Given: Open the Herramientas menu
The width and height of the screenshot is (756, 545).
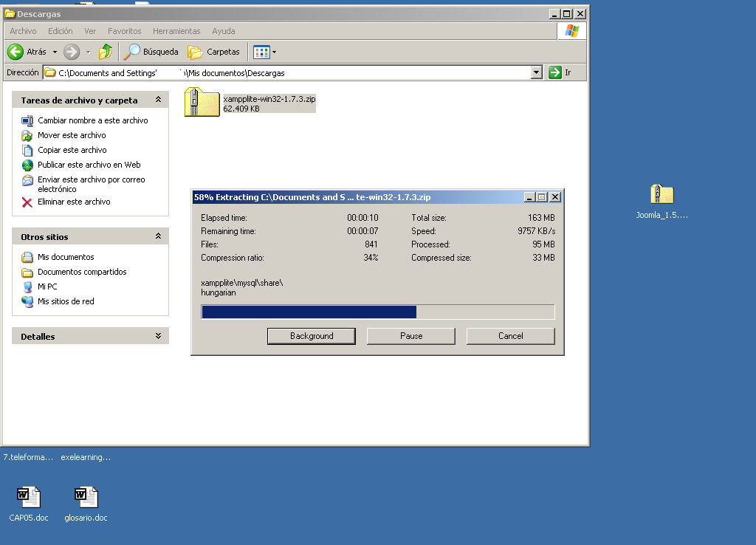Looking at the screenshot, I should [x=176, y=31].
